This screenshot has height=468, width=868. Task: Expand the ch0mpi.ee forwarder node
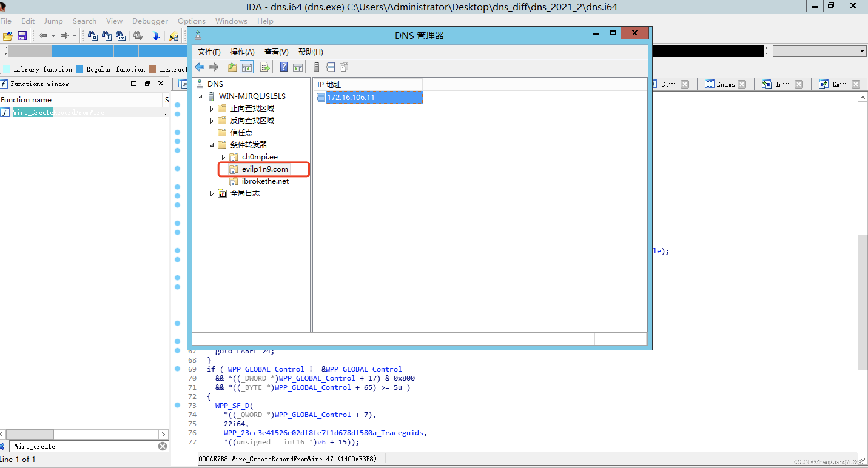(223, 157)
